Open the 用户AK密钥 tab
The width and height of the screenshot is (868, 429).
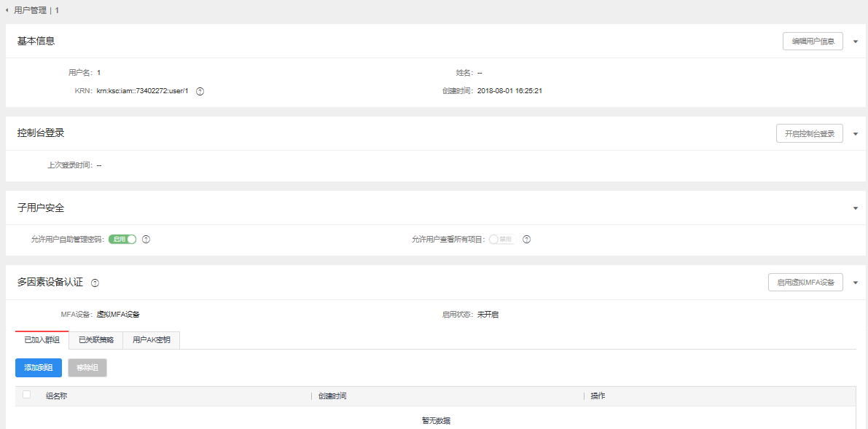pos(151,340)
